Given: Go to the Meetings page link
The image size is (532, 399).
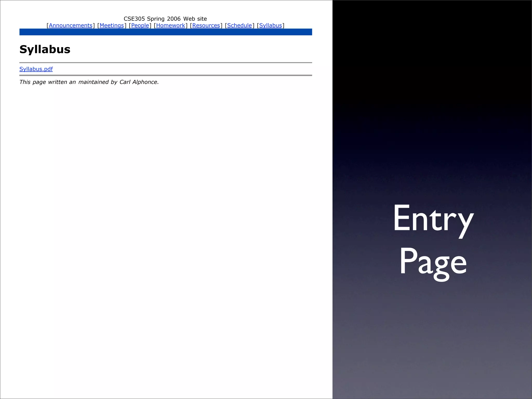Looking at the screenshot, I should pos(112,25).
